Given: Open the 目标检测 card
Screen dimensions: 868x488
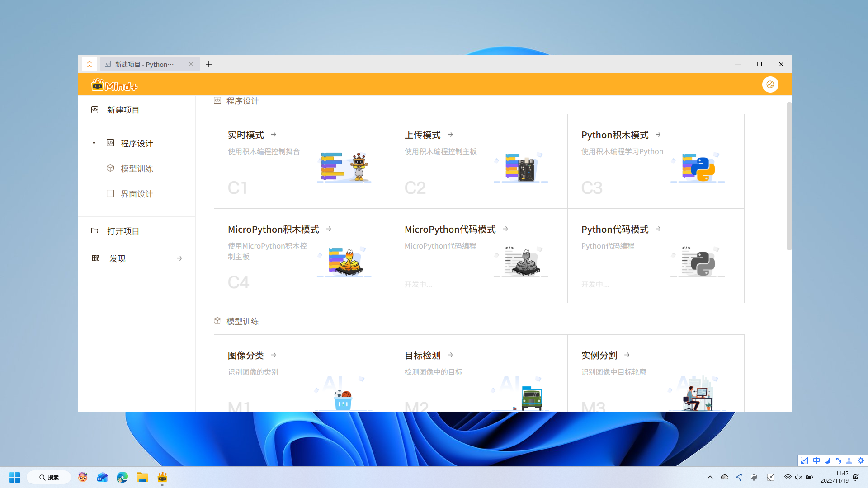Looking at the screenshot, I should pyautogui.click(x=423, y=356).
